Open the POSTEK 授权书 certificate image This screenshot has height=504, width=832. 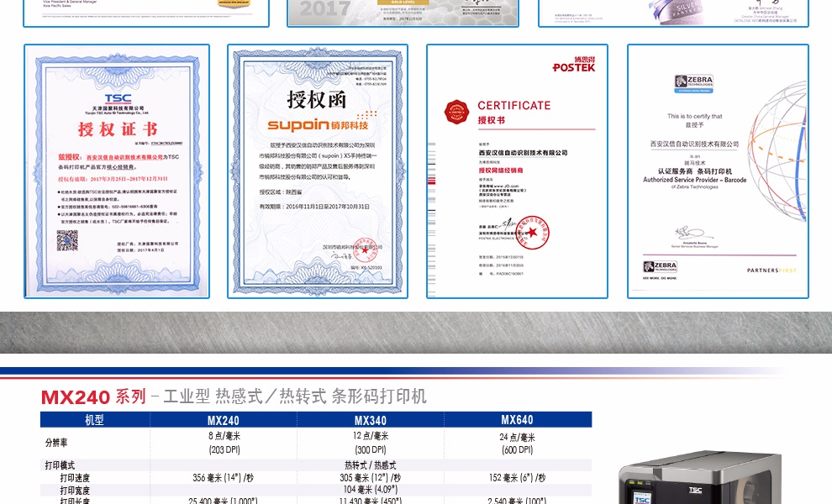(518, 171)
